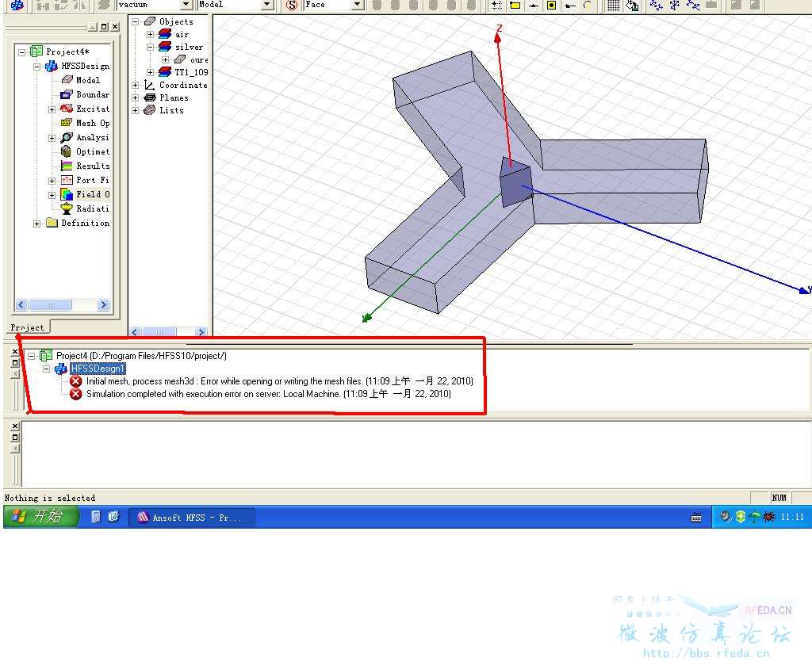Select the mesh3d error message line
The image size is (812, 665).
pos(280,381)
